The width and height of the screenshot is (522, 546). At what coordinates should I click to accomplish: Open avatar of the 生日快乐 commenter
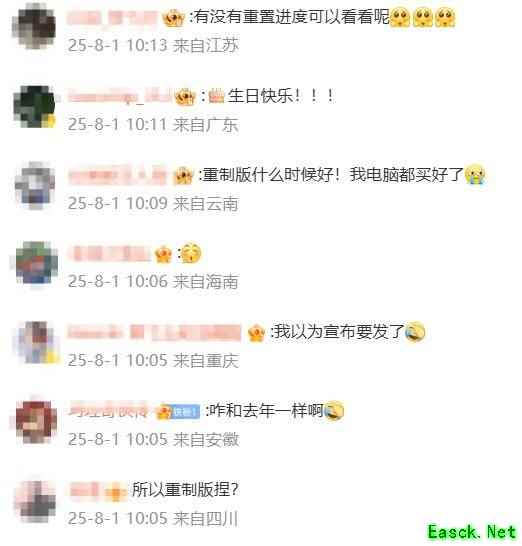point(34,106)
